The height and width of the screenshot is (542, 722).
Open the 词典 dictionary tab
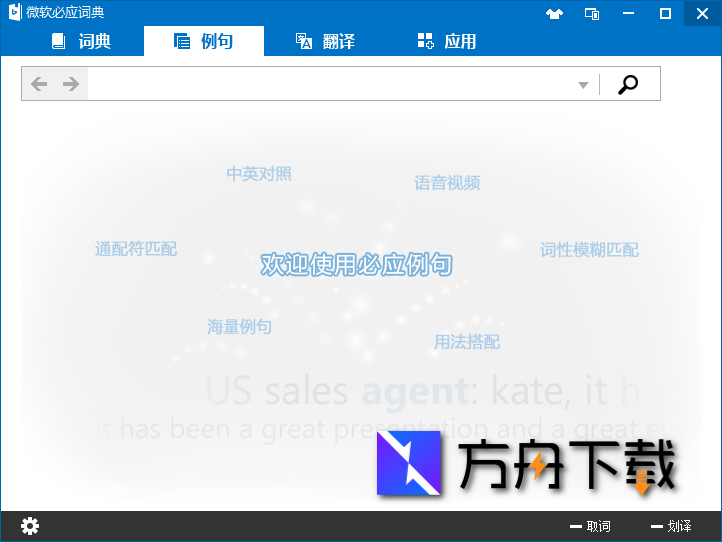point(81,41)
